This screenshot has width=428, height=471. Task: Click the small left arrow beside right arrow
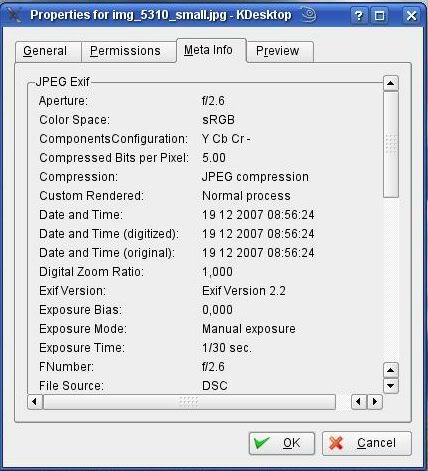coord(359,402)
